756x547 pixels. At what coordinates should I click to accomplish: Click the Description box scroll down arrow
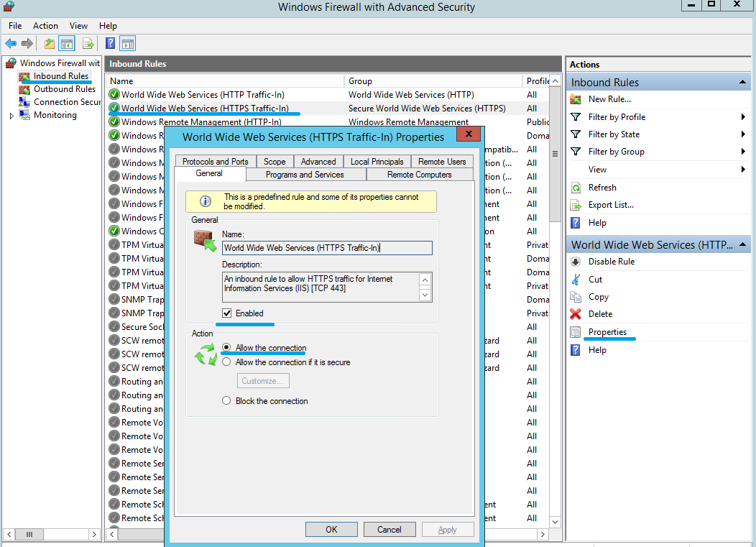(x=425, y=295)
